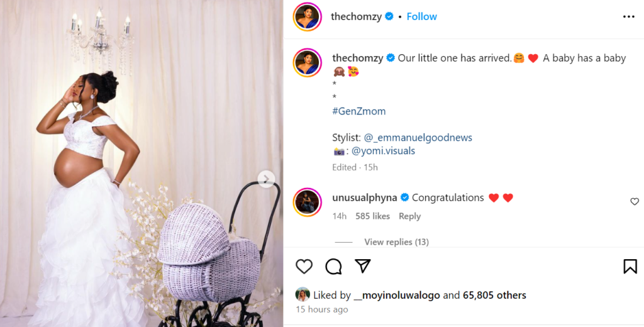The height and width of the screenshot is (327, 644).
Task: Open the #GenZmom hashtag
Action: 358,111
